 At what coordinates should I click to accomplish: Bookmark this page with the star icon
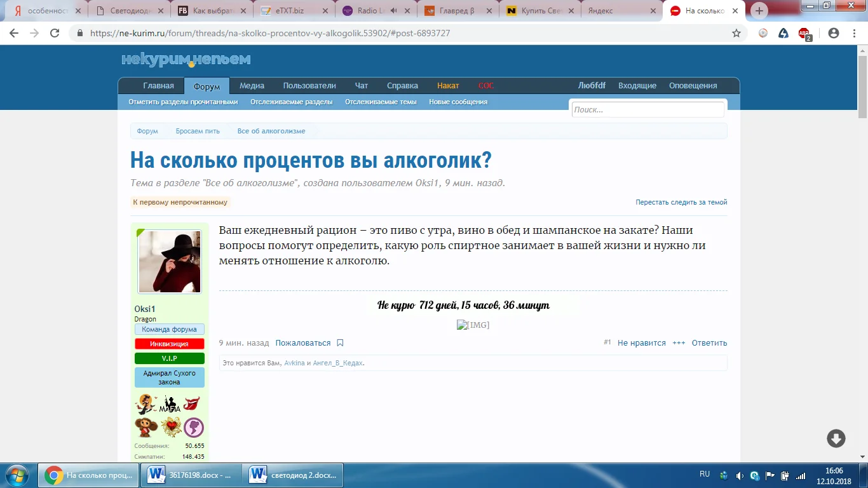pos(736,33)
